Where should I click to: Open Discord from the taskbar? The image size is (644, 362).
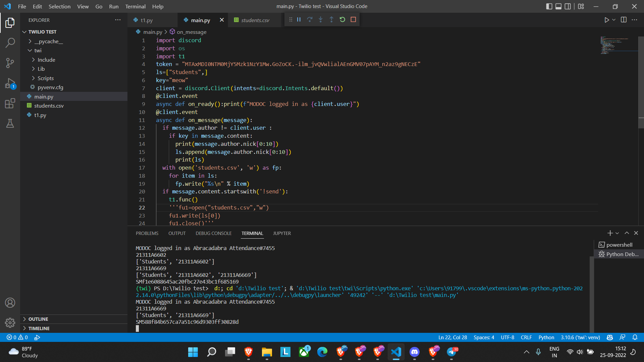(x=414, y=352)
